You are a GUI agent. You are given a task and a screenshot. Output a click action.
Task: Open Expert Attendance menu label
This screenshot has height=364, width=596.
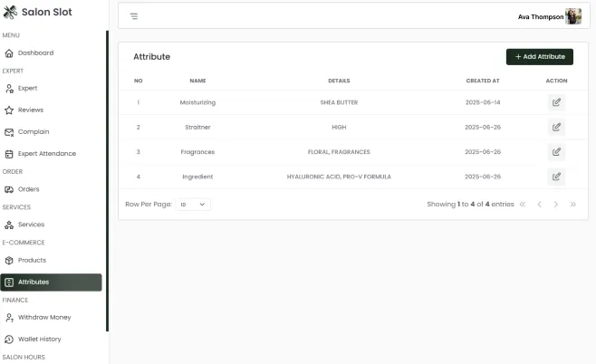coord(47,154)
